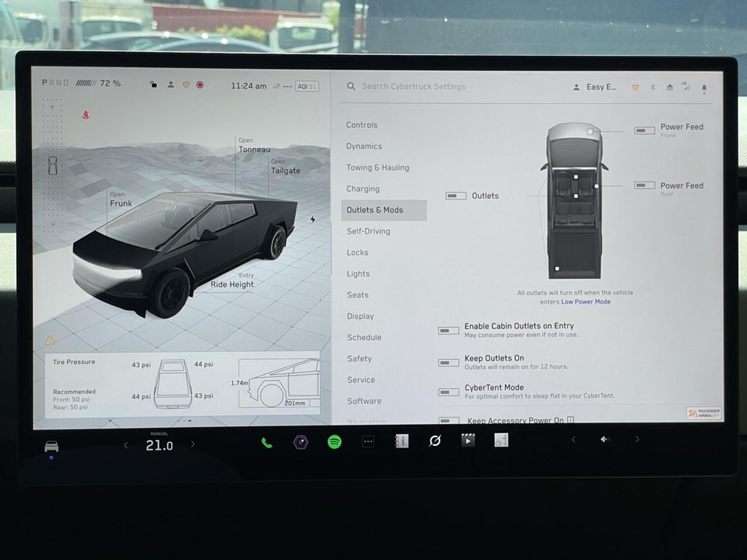Toggle Keep Accessory Power On
The image size is (747, 560).
[449, 420]
